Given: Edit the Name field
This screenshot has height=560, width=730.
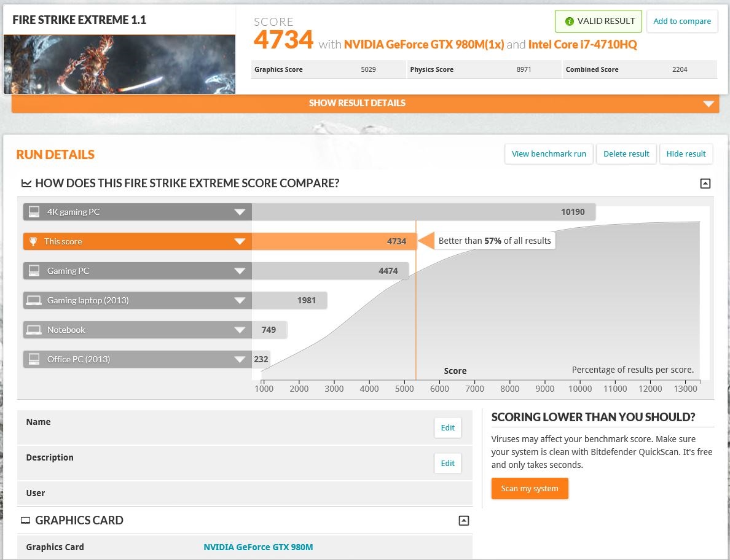Looking at the screenshot, I should (448, 428).
